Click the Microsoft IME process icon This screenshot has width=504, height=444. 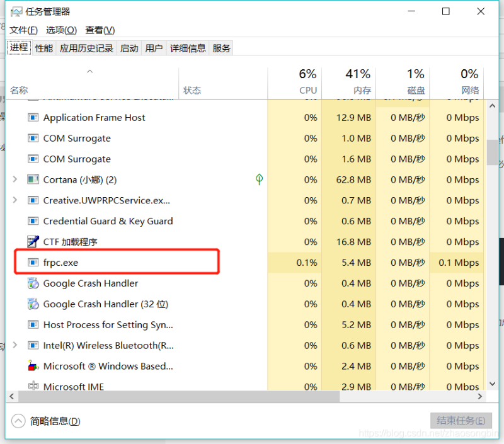point(33,385)
